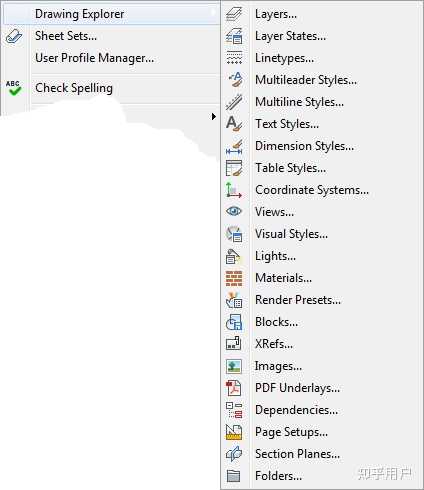Screen dimensions: 424x490
Task: Click the Layer States icon
Action: point(234,36)
